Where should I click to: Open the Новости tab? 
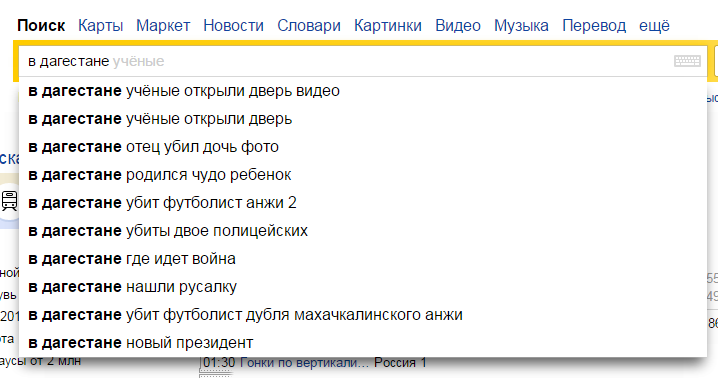[234, 26]
